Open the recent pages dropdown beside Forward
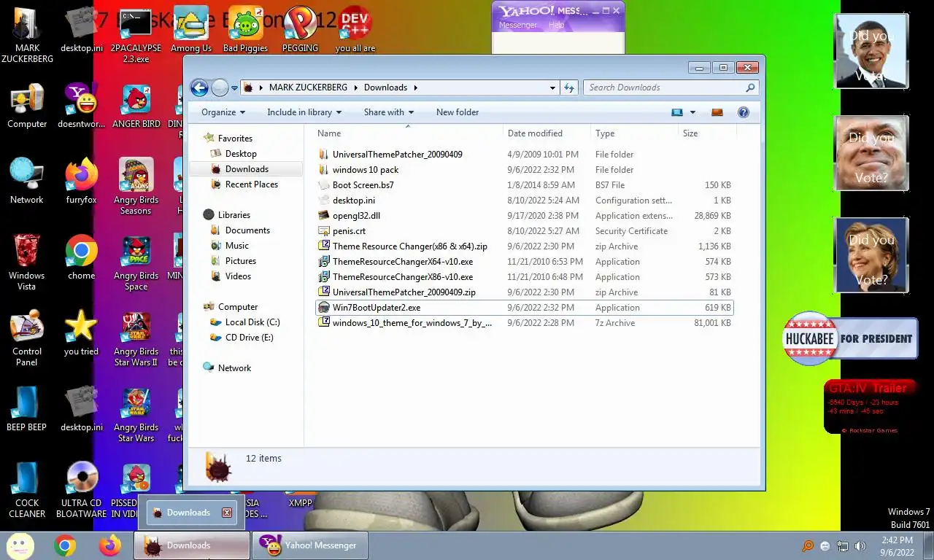The width and height of the screenshot is (934, 560). (234, 87)
